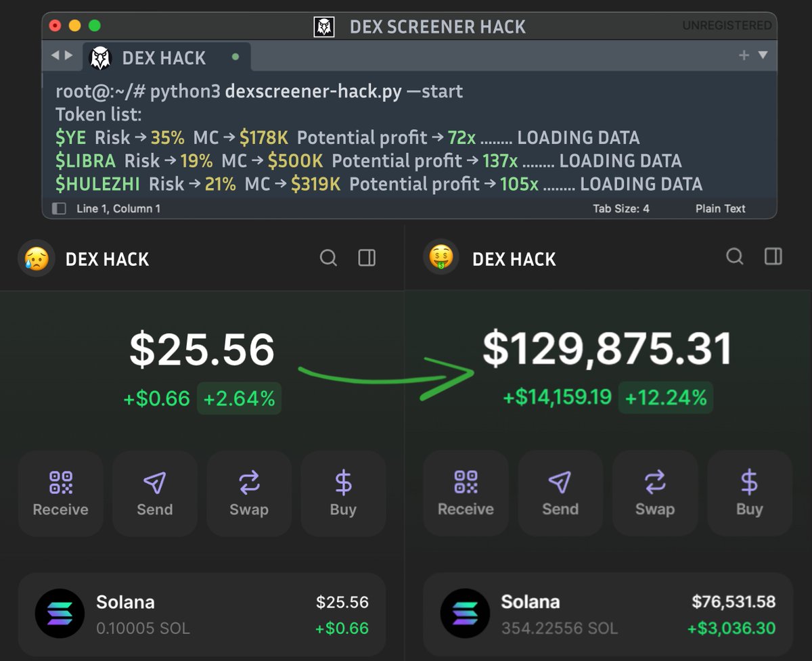Click the $129,875.31 total balance
Image resolution: width=812 pixels, height=661 pixels.
pyautogui.click(x=607, y=349)
